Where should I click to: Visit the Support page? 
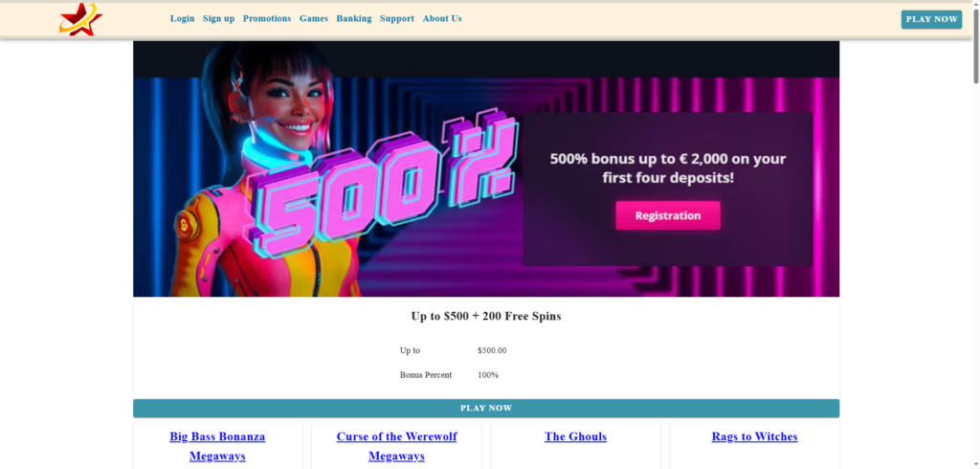tap(397, 18)
